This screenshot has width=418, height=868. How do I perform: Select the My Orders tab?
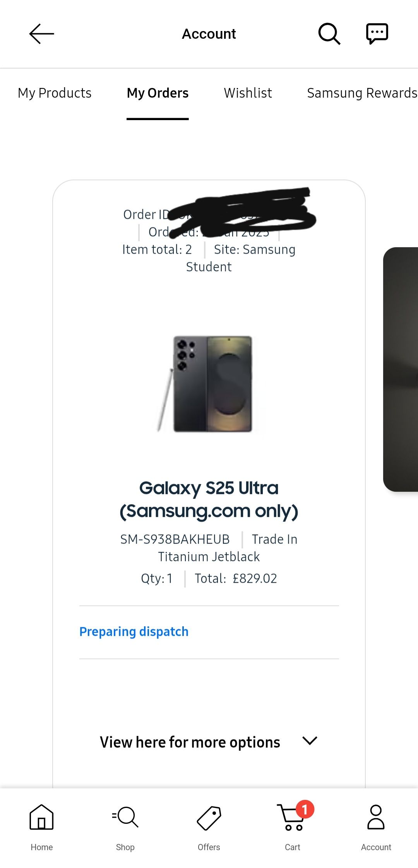tap(157, 93)
